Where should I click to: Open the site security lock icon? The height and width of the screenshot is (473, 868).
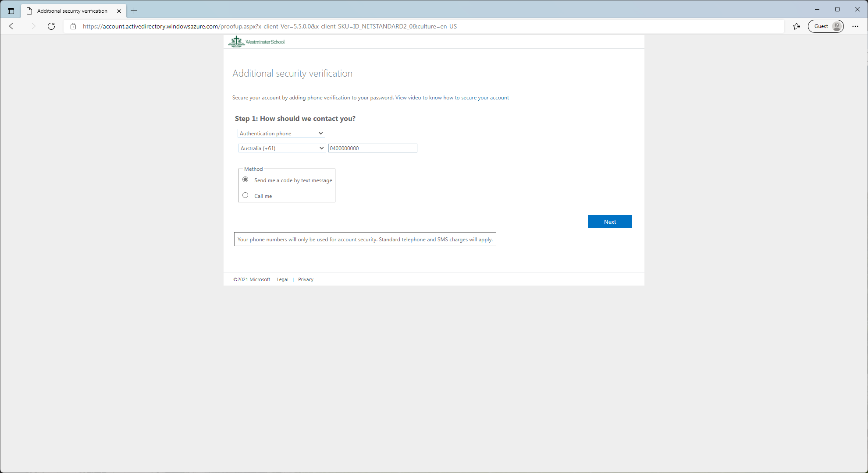(x=73, y=26)
